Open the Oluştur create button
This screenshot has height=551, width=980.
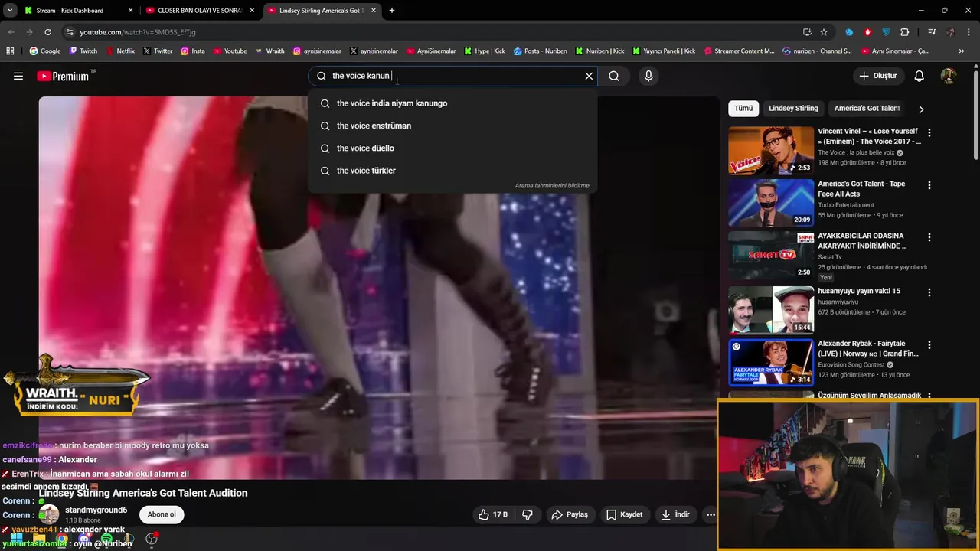point(877,76)
